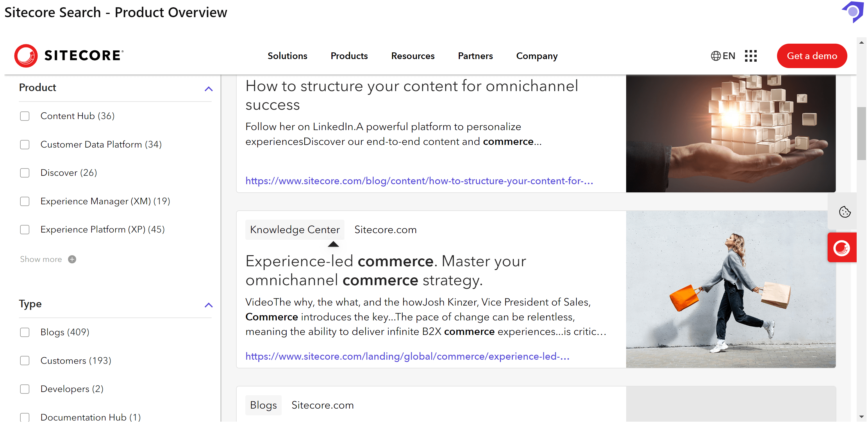868x424 pixels.
Task: Open the nine-dot apps grid menu
Action: coord(750,56)
